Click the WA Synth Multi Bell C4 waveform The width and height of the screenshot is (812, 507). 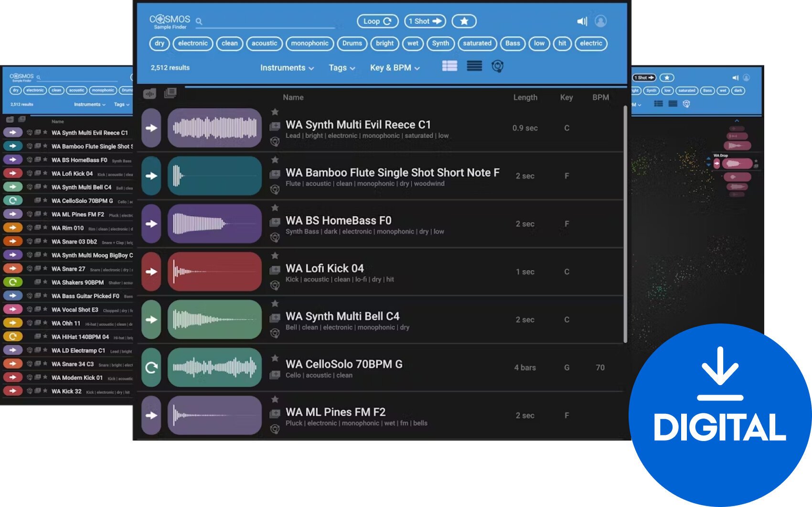[x=214, y=319]
